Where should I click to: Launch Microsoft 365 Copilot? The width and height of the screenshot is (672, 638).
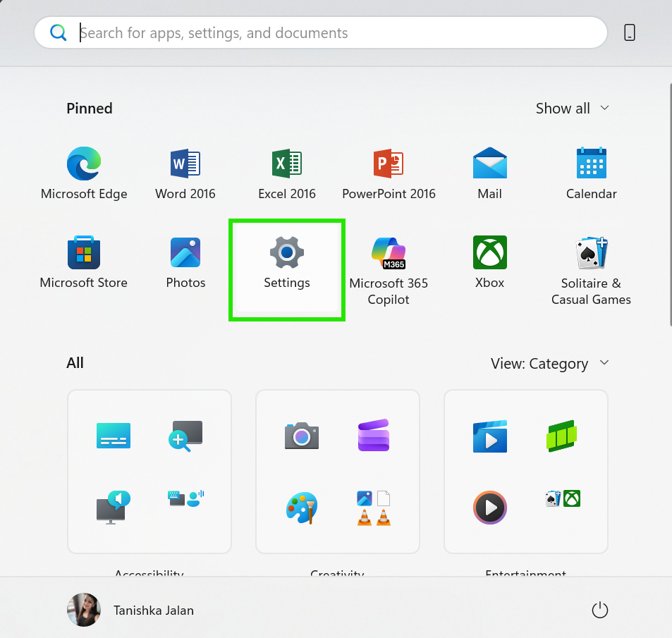[389, 270]
